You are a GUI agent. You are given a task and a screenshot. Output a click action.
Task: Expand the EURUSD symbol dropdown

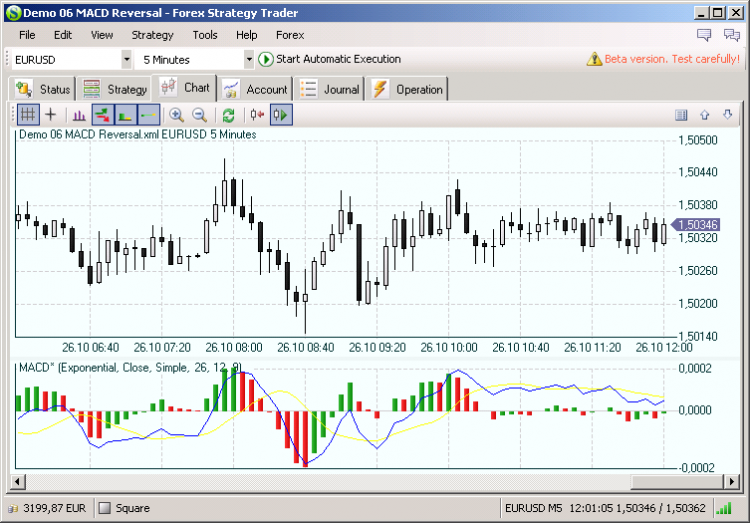pos(126,60)
